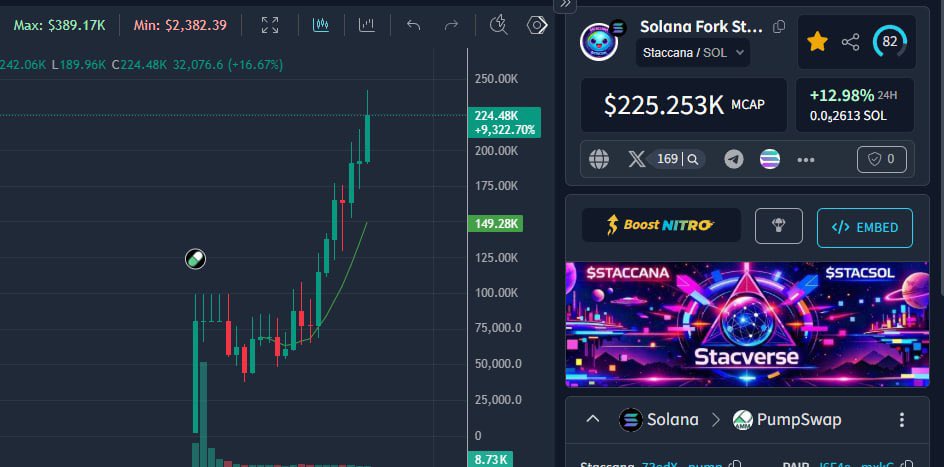
Task: Open the Solana explorer round icon
Action: [x=769, y=159]
